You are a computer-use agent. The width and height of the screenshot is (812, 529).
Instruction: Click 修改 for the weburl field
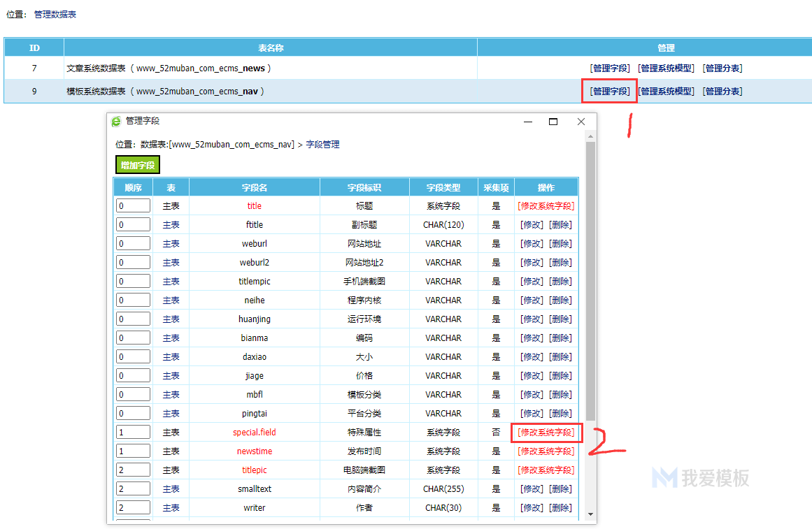point(532,244)
